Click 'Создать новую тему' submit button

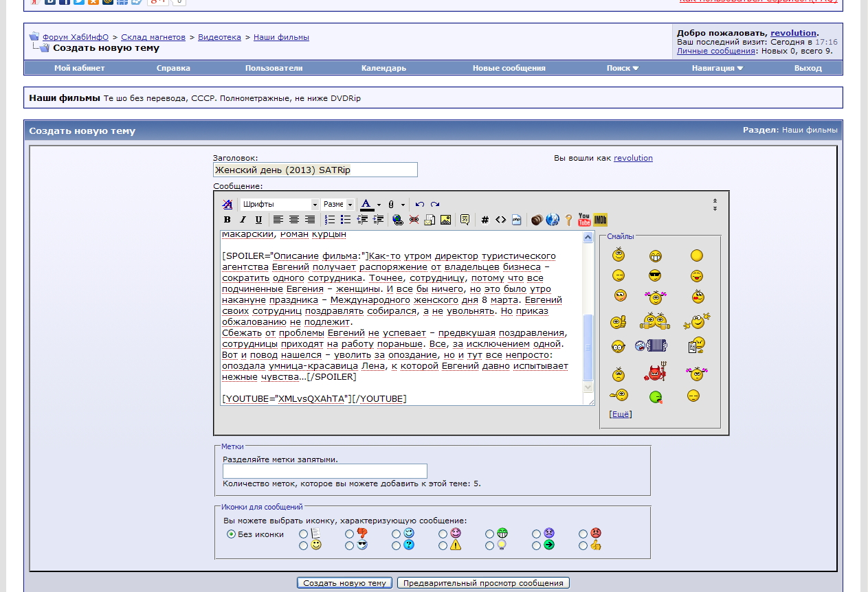(344, 583)
